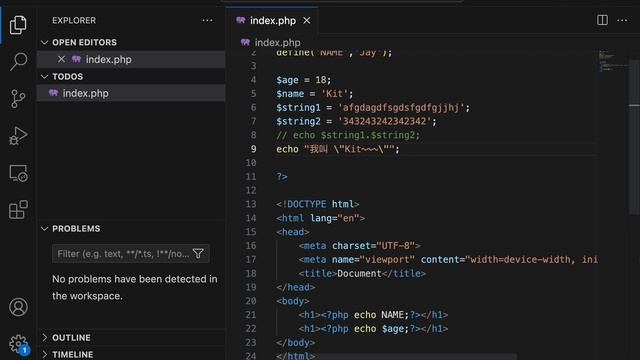Click the meta viewport line
This screenshot has width=640, height=360.
(448, 260)
